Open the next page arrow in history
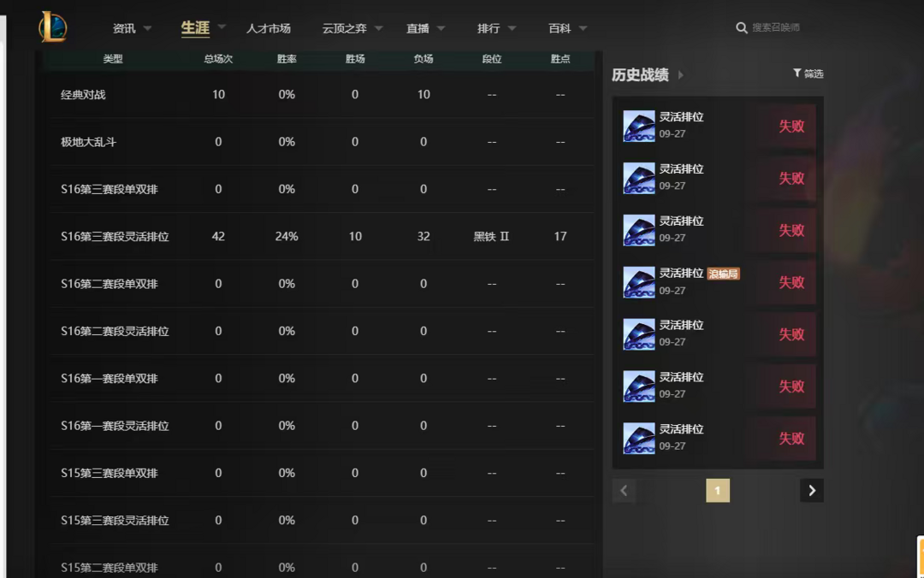Screen dimensions: 924x578 click(811, 490)
